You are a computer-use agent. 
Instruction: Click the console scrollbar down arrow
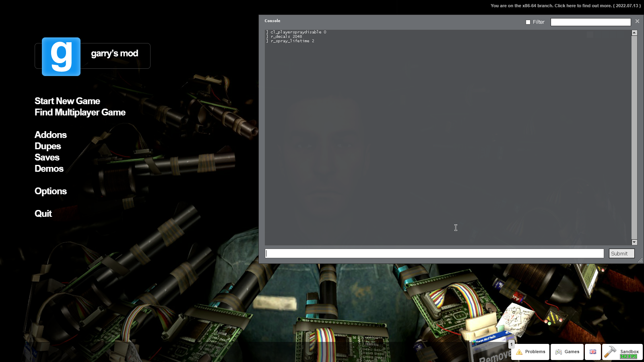tap(634, 242)
